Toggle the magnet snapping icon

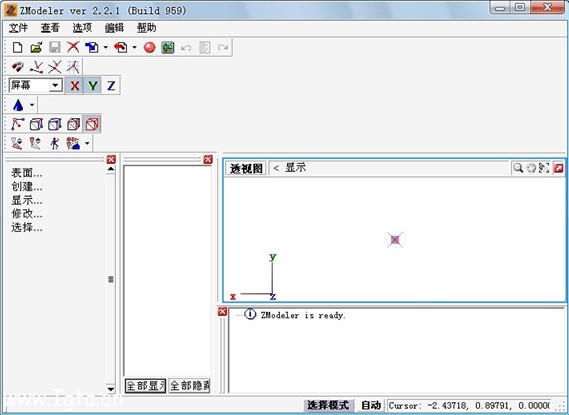click(x=17, y=67)
